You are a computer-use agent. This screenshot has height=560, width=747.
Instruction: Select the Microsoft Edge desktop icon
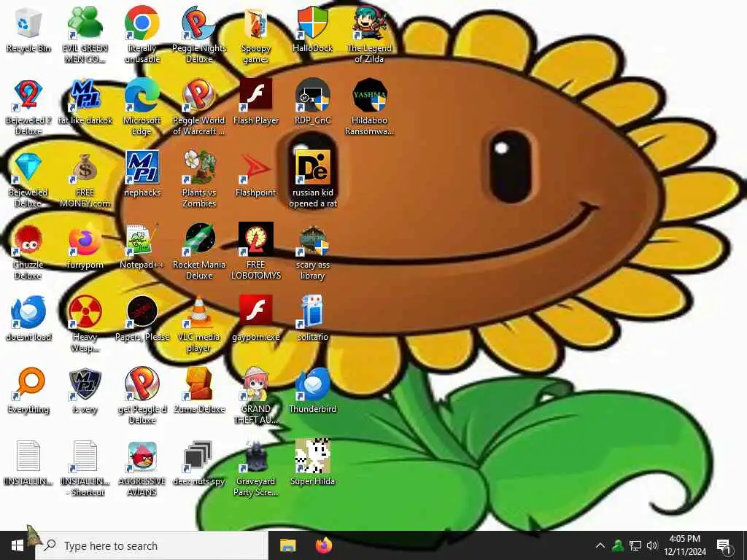point(142,95)
